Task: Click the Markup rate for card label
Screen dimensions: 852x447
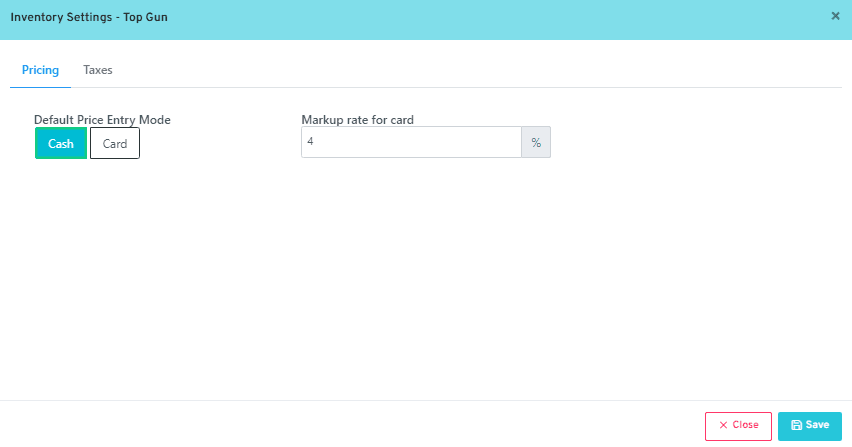Action: pyautogui.click(x=357, y=120)
